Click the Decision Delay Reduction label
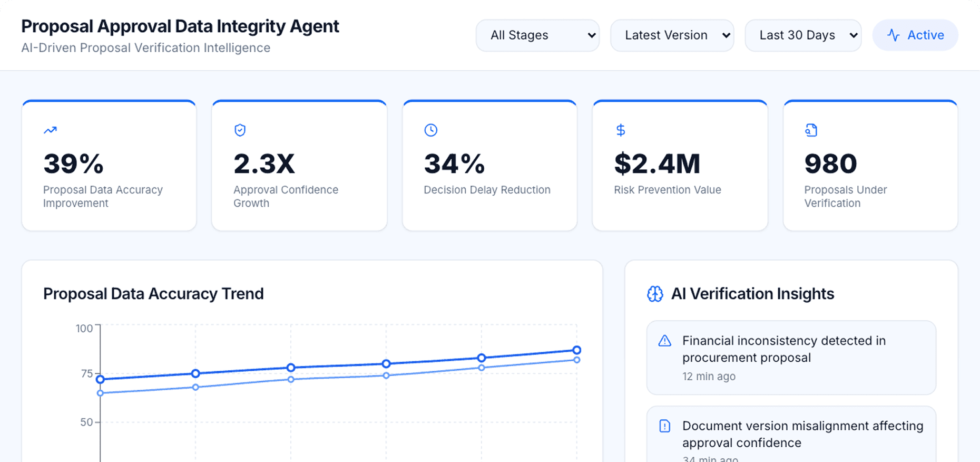The height and width of the screenshot is (462, 980). pos(487,190)
